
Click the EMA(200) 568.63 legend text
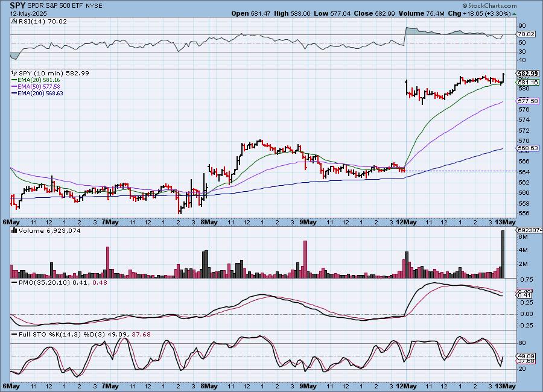click(40, 93)
